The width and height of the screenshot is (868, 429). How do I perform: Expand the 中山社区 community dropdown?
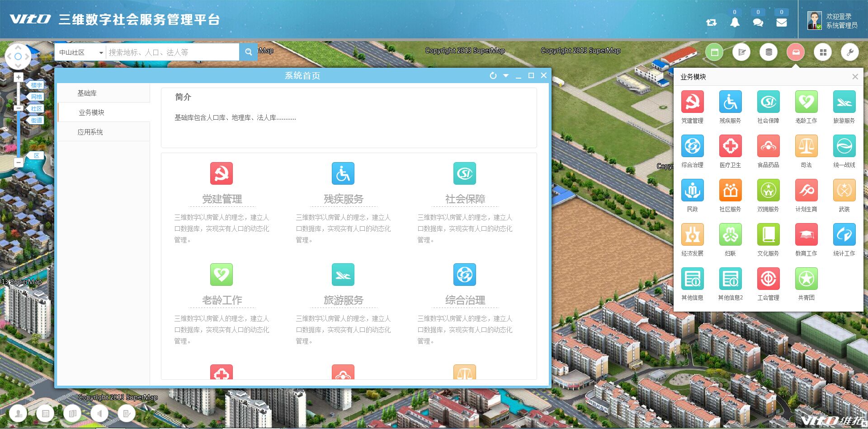[101, 53]
